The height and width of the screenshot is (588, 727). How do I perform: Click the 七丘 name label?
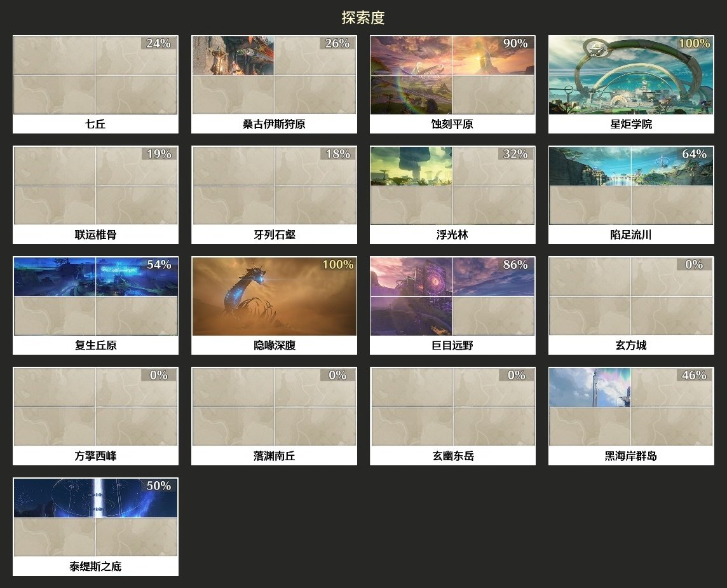coord(95,124)
